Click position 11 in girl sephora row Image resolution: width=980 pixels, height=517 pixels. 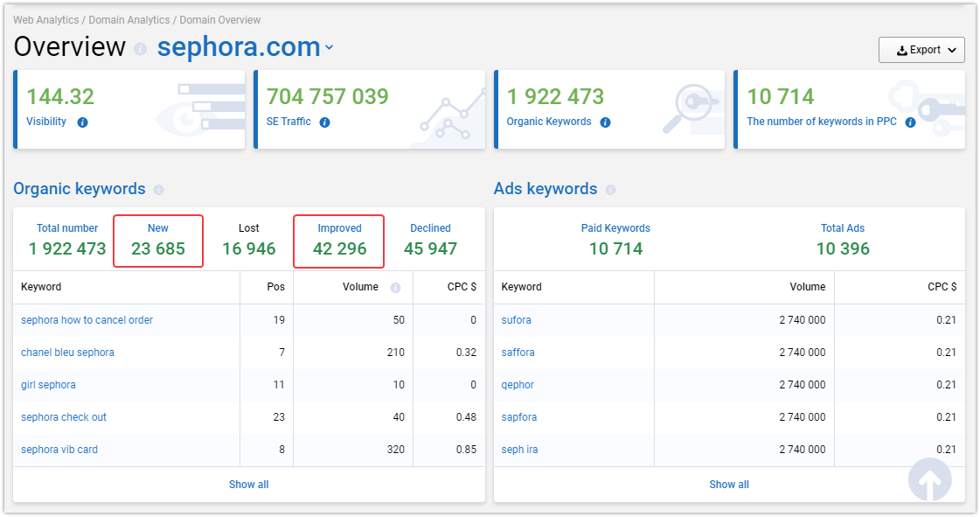coord(279,385)
